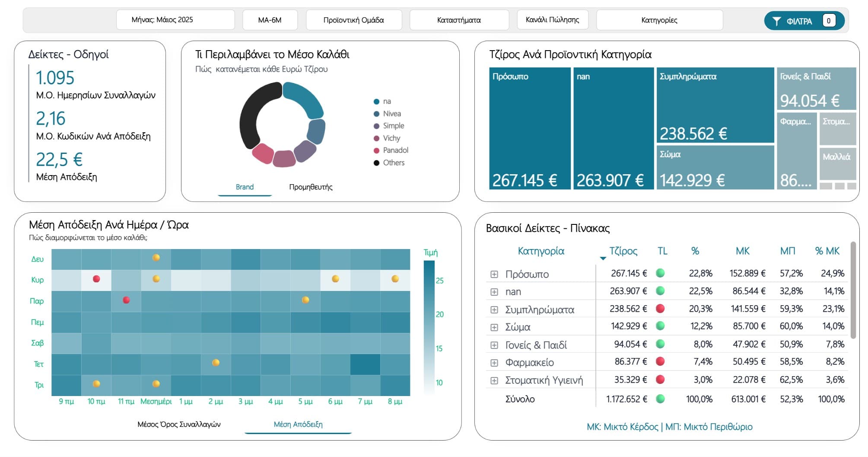
Task: Switch to the Προμηθευτής tab
Action: (311, 187)
